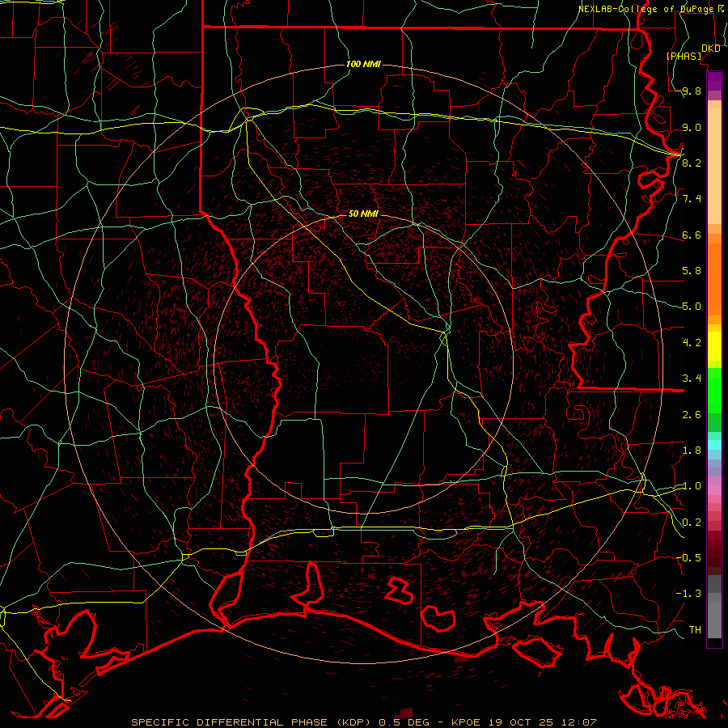This screenshot has width=728, height=728.
Task: Click the 1.8 value on the scale
Action: pyautogui.click(x=692, y=451)
